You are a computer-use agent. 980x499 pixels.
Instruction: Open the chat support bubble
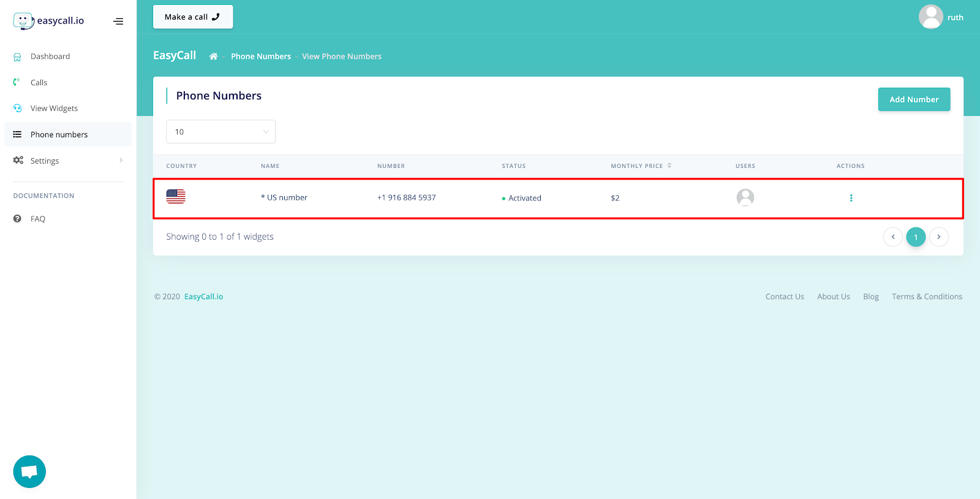tap(29, 472)
